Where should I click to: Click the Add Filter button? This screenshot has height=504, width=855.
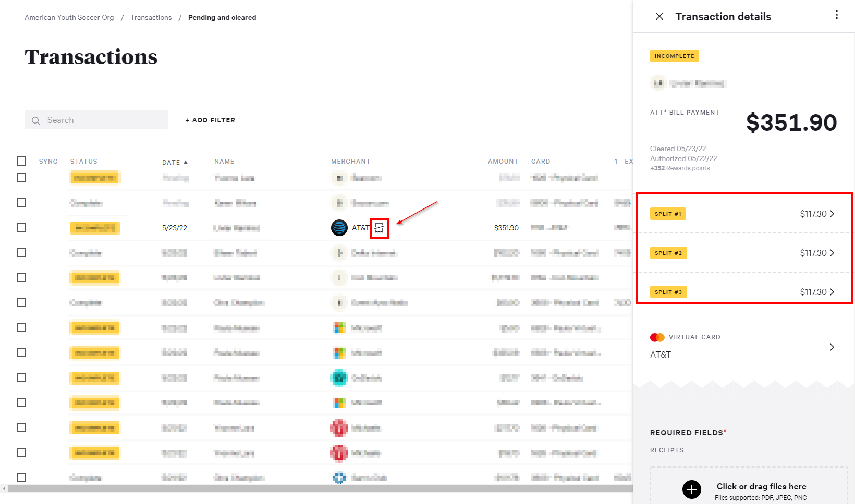[x=210, y=120]
